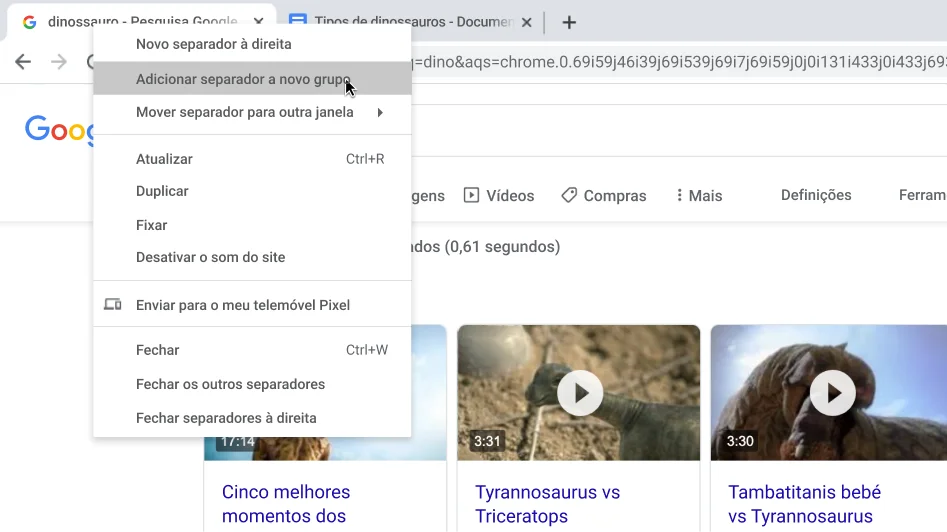Toggle Fixar to pin the tab

click(151, 225)
